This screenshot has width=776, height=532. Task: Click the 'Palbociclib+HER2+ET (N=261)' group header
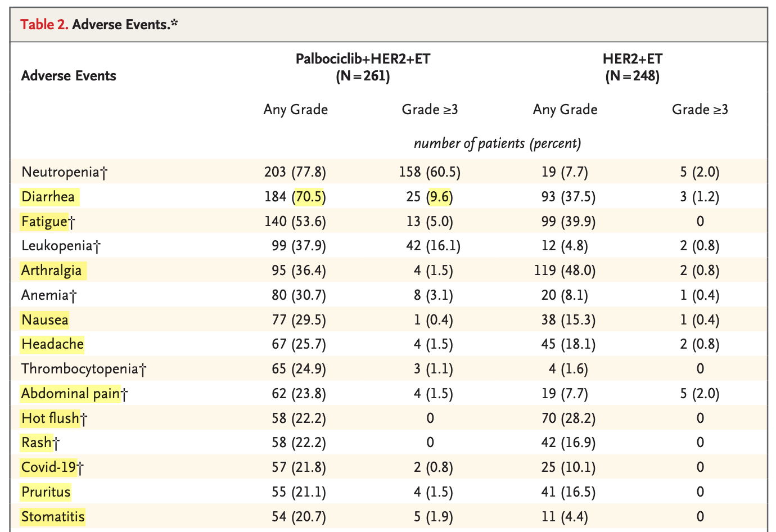pos(363,67)
